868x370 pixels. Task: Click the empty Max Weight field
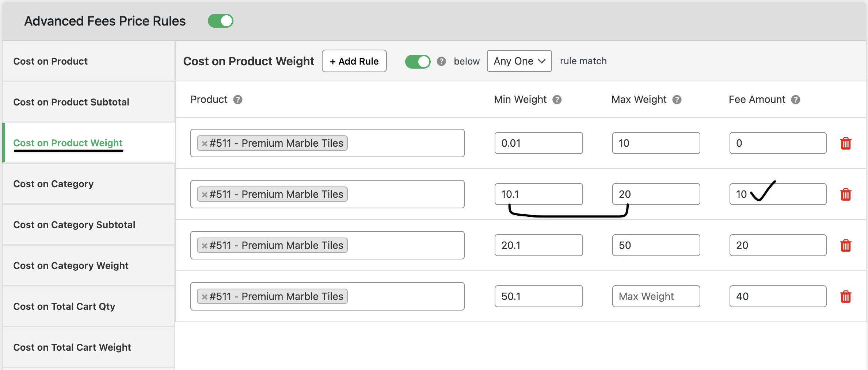[x=656, y=296]
